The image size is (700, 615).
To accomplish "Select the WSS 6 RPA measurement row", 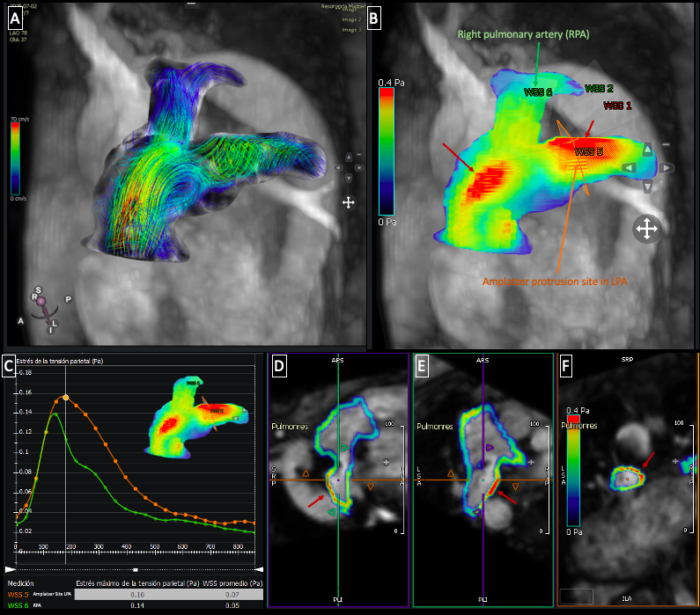I will [x=132, y=606].
